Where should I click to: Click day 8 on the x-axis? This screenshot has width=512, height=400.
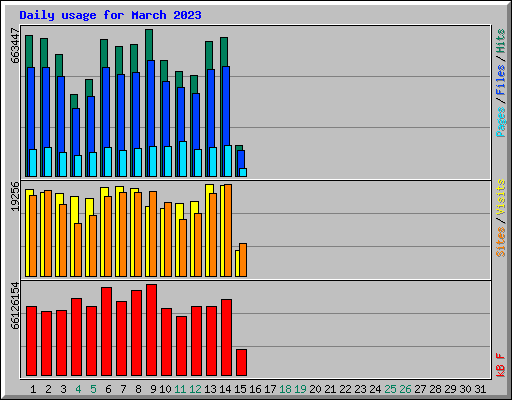[x=138, y=389]
